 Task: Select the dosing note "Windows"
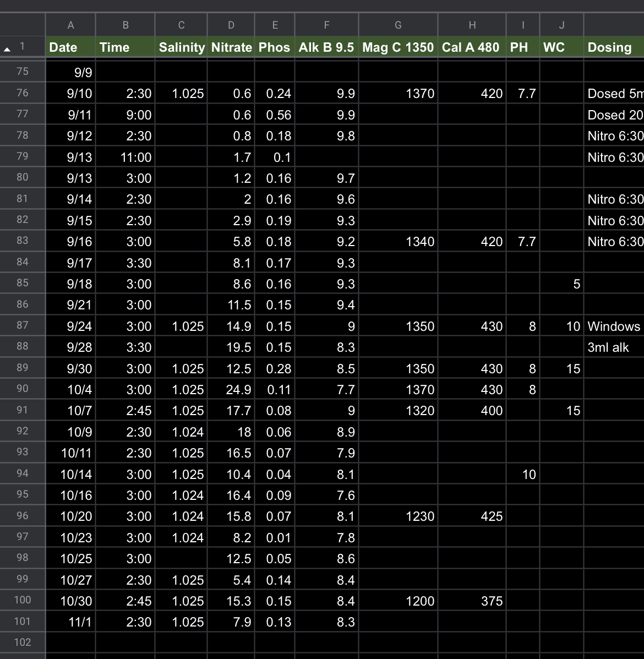click(614, 326)
